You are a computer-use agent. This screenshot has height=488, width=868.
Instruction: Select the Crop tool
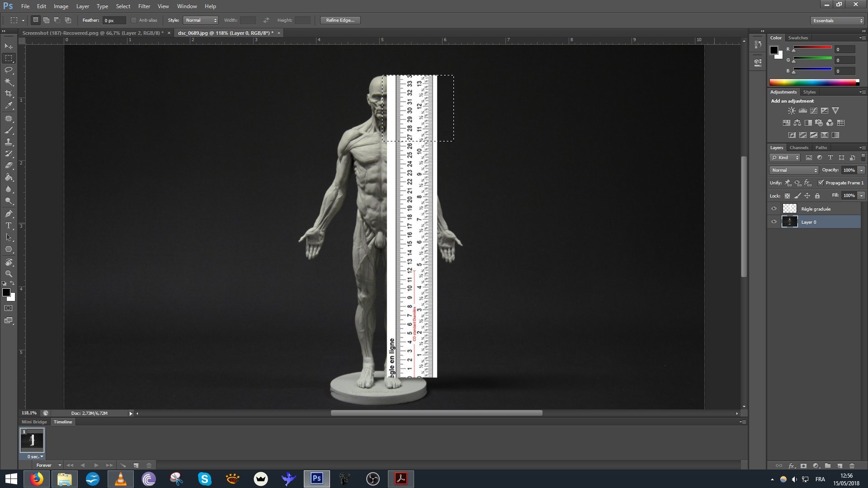(9, 94)
